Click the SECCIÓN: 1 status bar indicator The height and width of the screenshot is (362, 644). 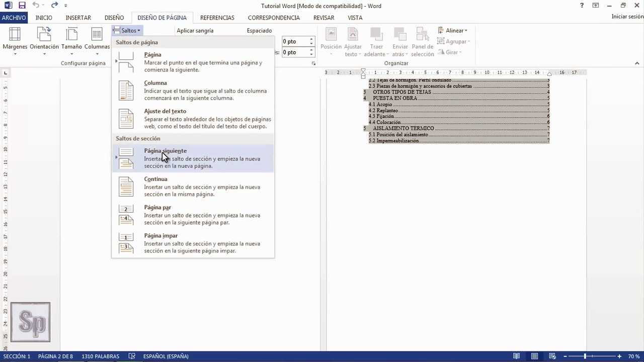pyautogui.click(x=17, y=356)
